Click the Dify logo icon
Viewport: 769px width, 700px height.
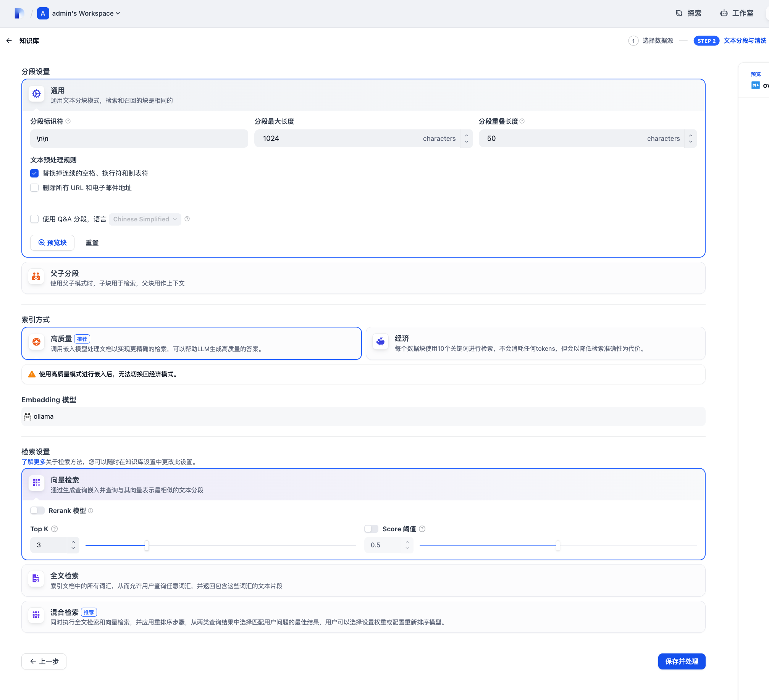pos(19,13)
